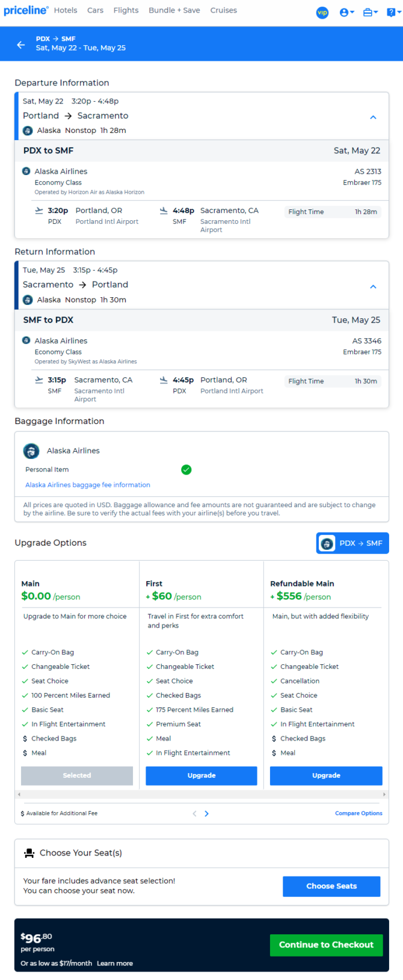This screenshot has height=980, width=403.
Task: Click the VIP badge icon
Action: click(x=322, y=13)
